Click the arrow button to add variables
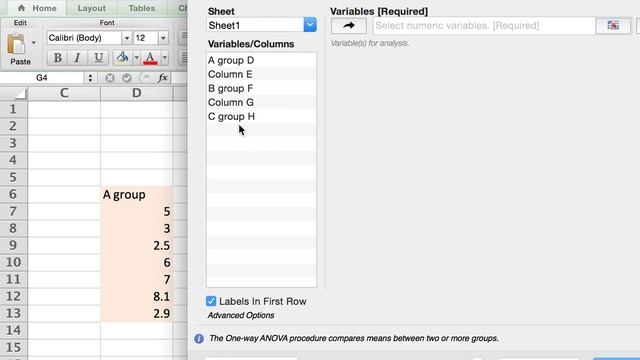The width and height of the screenshot is (640, 360). click(x=349, y=26)
